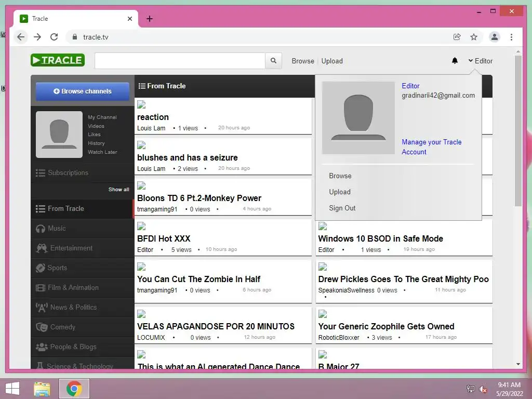The width and height of the screenshot is (532, 399).
Task: Open the Videos sidebar link
Action: [96, 126]
